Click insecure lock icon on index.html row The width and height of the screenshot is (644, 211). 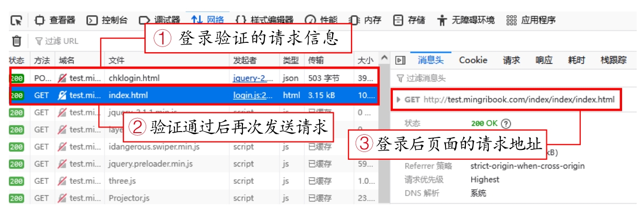pos(62,96)
